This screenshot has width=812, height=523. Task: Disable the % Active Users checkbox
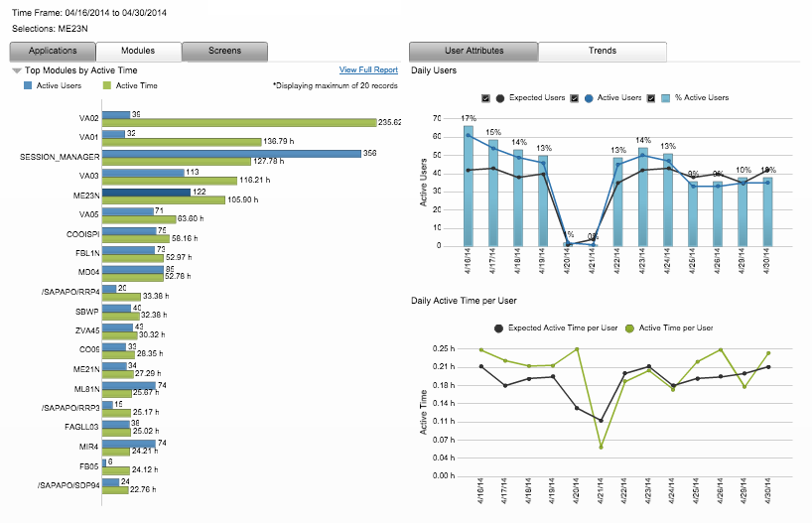(x=651, y=98)
